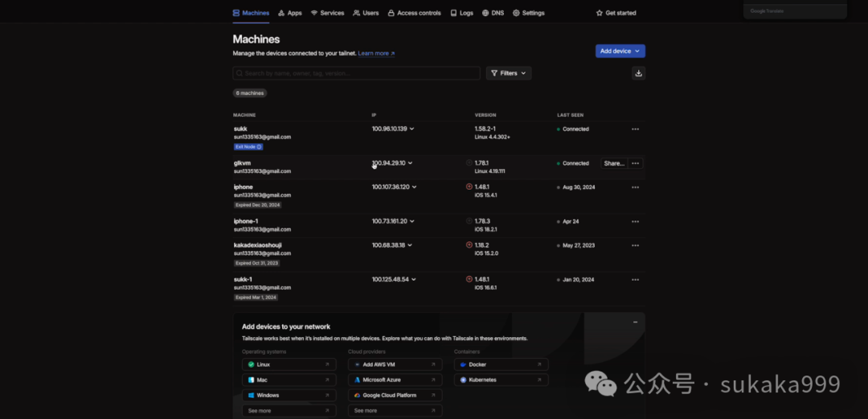Click update-available icon beside version 1.48.1 for iphone

point(469,187)
